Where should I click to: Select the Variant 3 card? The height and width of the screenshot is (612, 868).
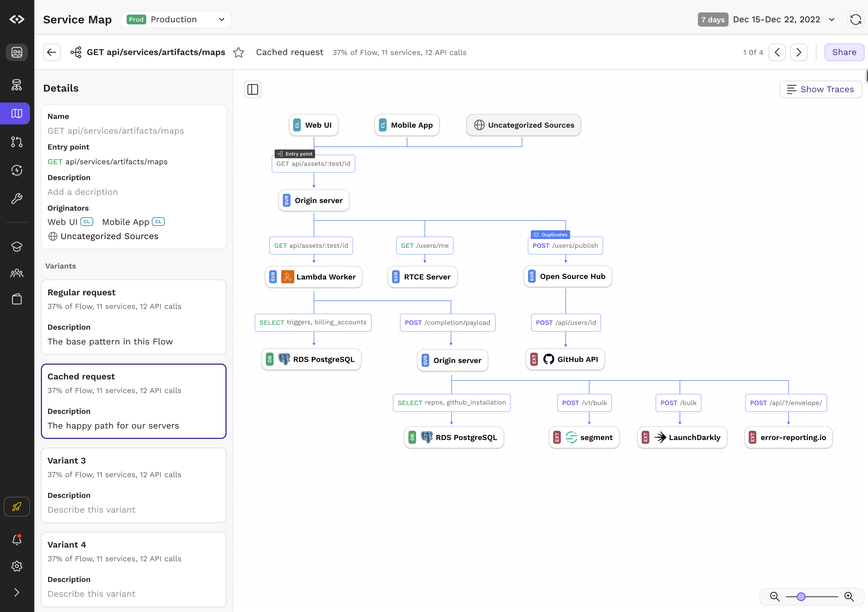133,485
